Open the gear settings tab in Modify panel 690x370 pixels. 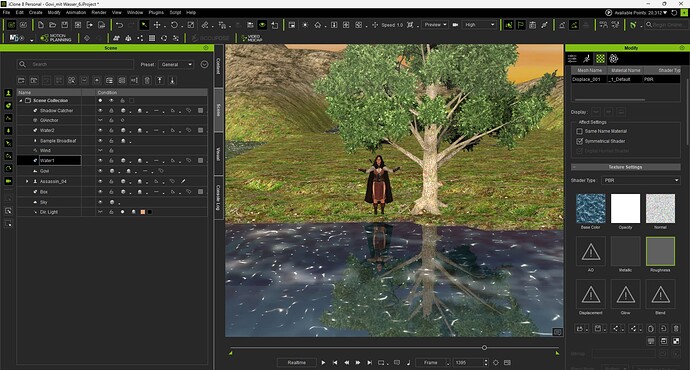[x=614, y=59]
